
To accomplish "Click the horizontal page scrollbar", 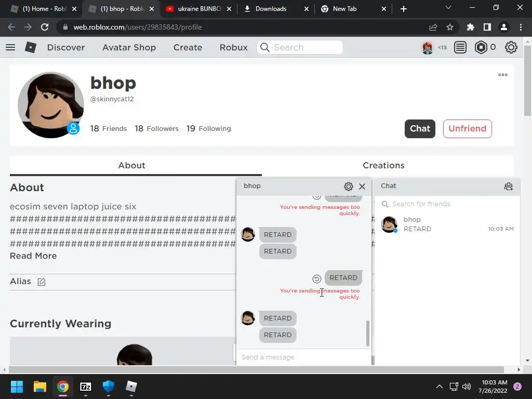I will click(x=256, y=369).
